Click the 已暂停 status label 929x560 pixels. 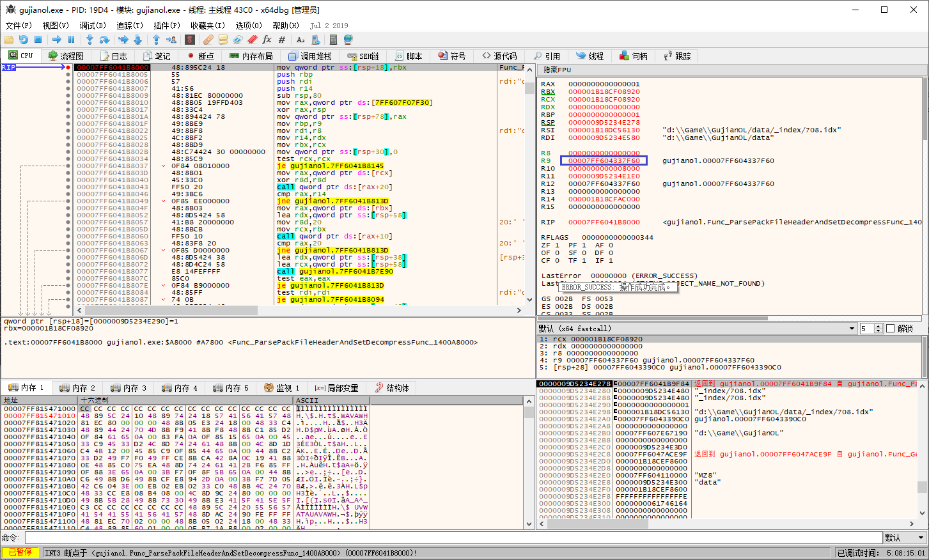20,552
